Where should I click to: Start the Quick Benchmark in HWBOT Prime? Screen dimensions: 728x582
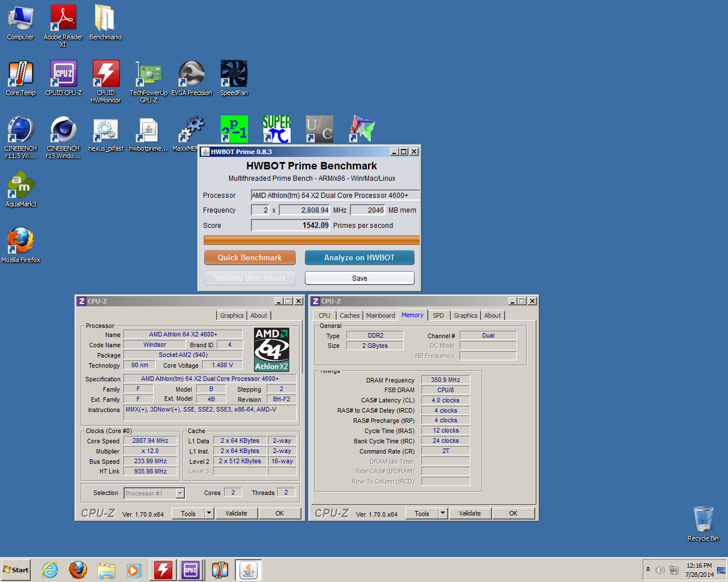click(x=250, y=257)
